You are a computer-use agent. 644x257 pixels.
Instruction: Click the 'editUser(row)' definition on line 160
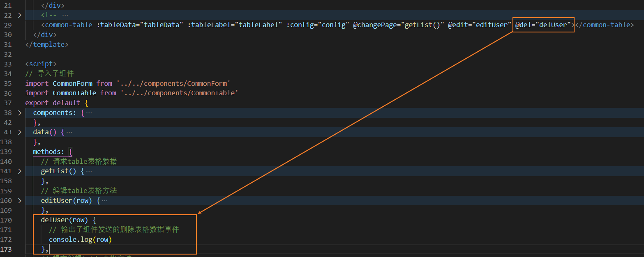click(x=67, y=201)
